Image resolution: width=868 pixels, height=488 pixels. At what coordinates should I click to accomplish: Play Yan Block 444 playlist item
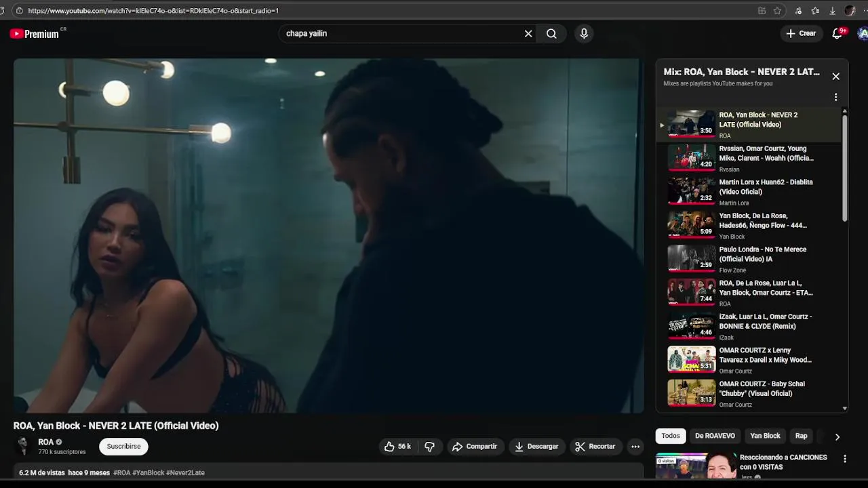[749, 225]
